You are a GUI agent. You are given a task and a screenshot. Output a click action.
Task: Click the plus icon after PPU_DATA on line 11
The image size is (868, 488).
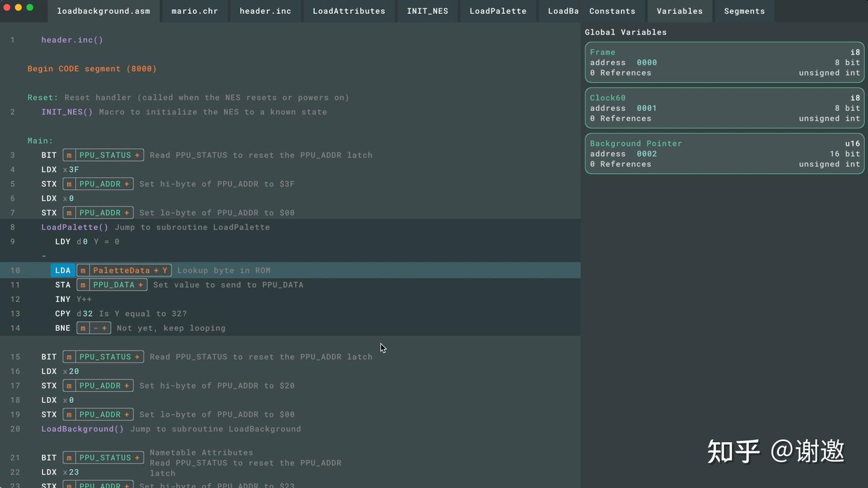[140, 285]
